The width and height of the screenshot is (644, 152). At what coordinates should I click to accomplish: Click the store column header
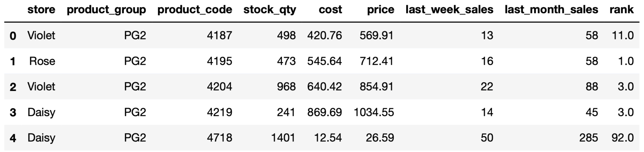click(41, 10)
